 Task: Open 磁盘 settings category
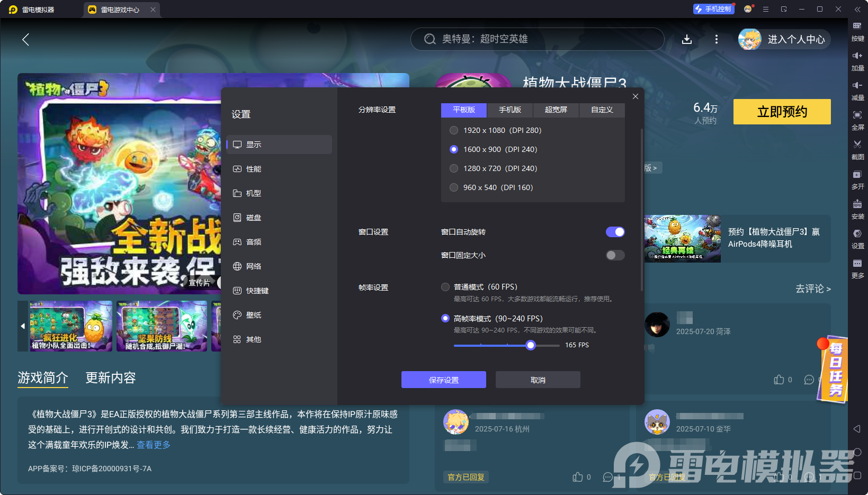[x=279, y=218]
